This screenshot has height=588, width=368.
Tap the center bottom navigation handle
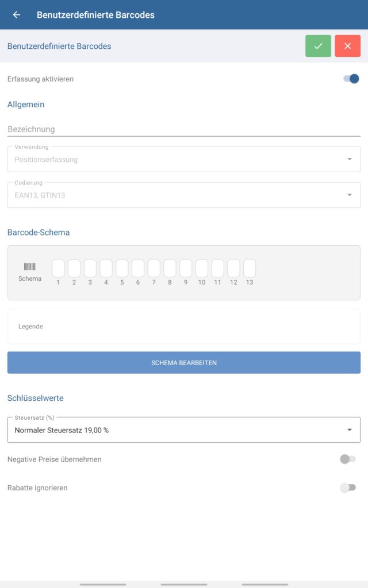coord(184,584)
